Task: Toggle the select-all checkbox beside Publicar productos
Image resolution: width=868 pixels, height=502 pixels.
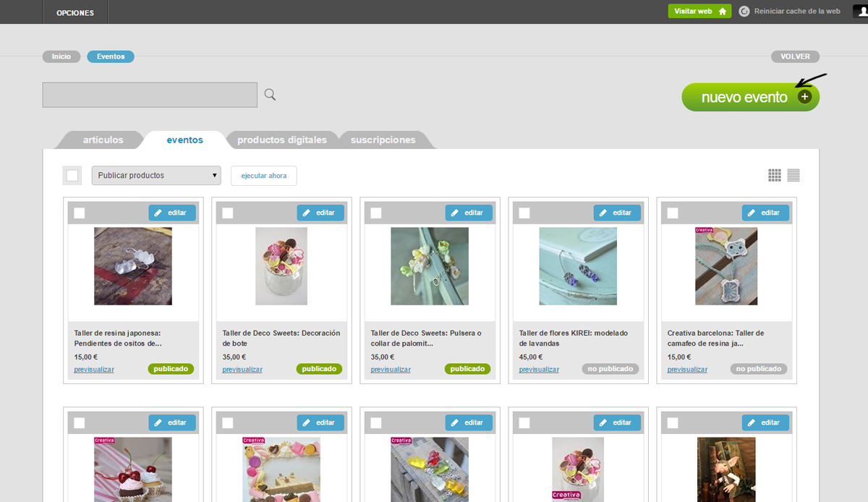Action: pos(72,175)
